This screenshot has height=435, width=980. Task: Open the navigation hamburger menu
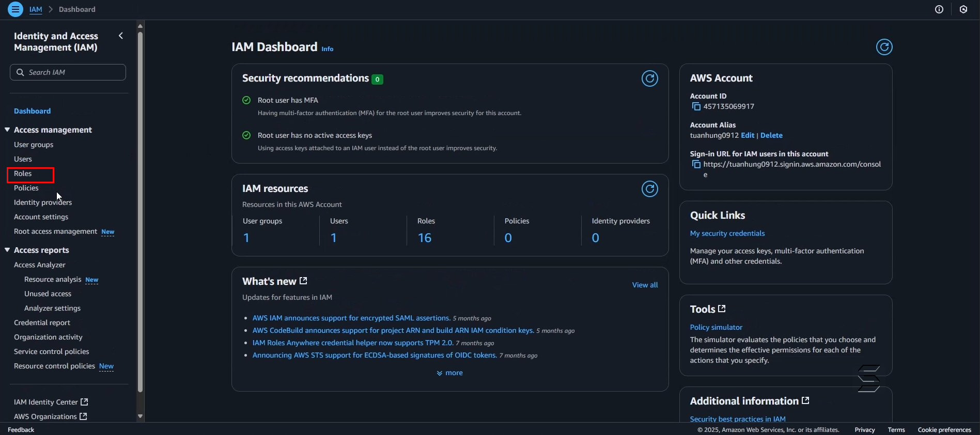[15, 9]
